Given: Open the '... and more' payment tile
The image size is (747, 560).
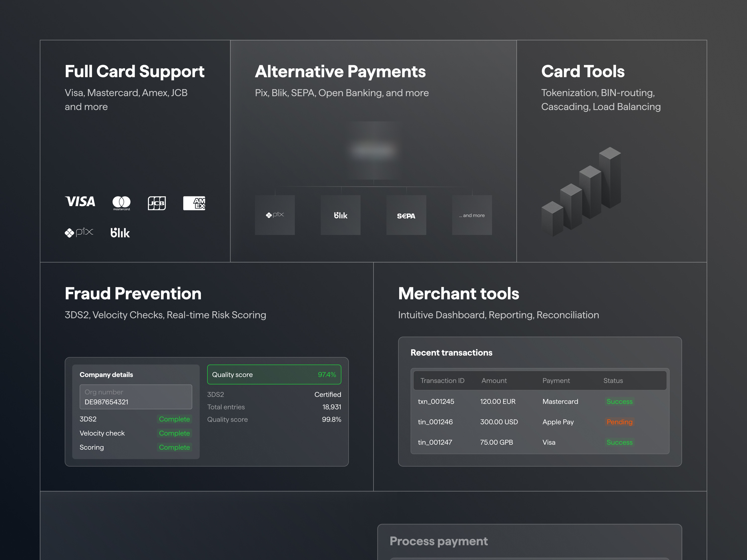Looking at the screenshot, I should coord(472,215).
